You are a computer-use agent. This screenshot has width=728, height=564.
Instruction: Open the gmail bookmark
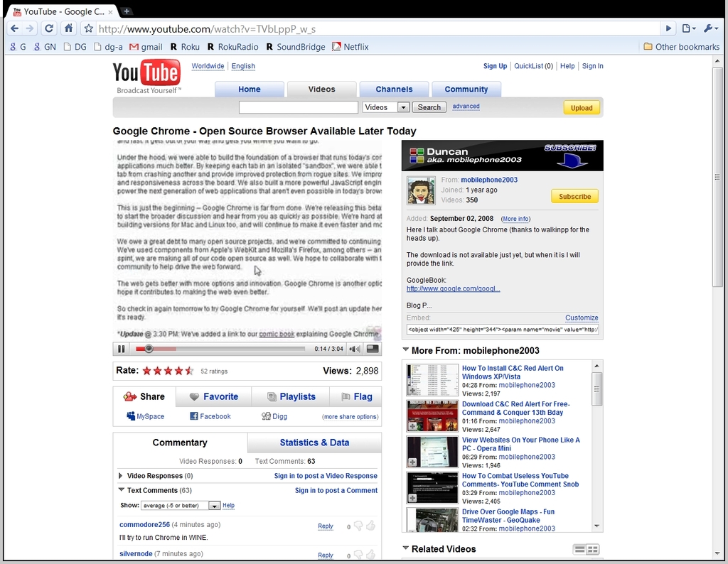(x=146, y=47)
